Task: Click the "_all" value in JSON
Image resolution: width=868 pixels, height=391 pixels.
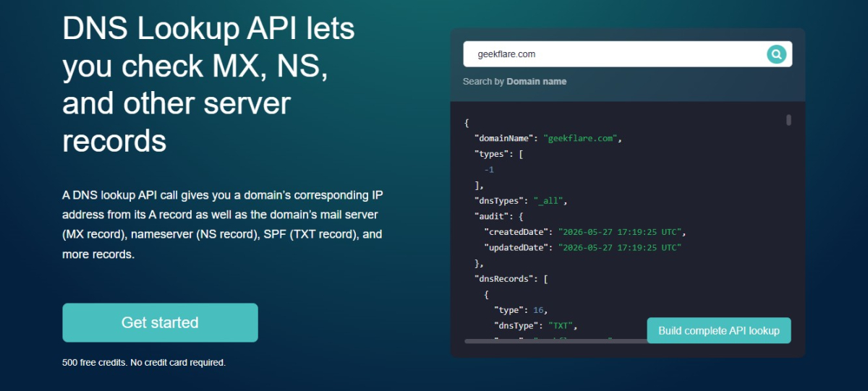Action: (550, 201)
